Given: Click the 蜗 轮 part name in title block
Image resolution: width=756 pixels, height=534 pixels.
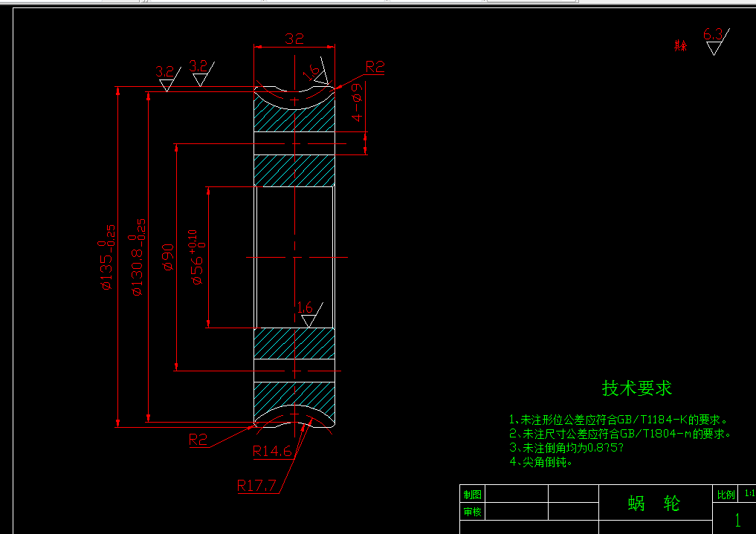Looking at the screenshot, I should point(654,504).
